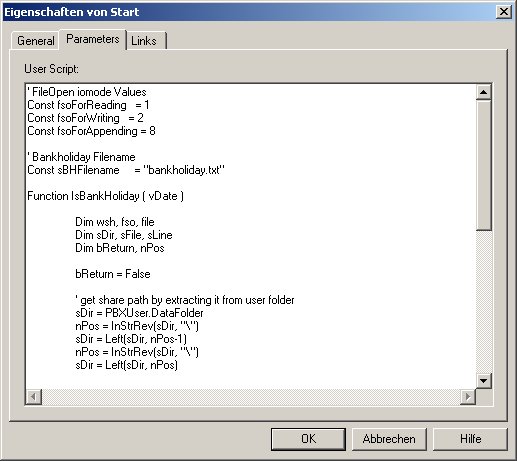Click the line "Dim bReturn, nPos"
The image size is (517, 461).
click(x=120, y=248)
